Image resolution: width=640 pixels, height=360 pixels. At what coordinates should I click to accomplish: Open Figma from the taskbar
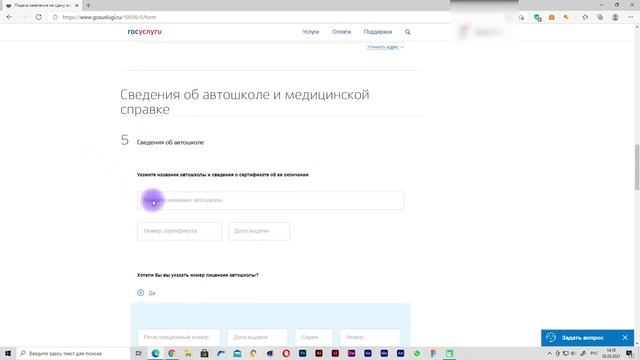pyautogui.click(x=433, y=353)
